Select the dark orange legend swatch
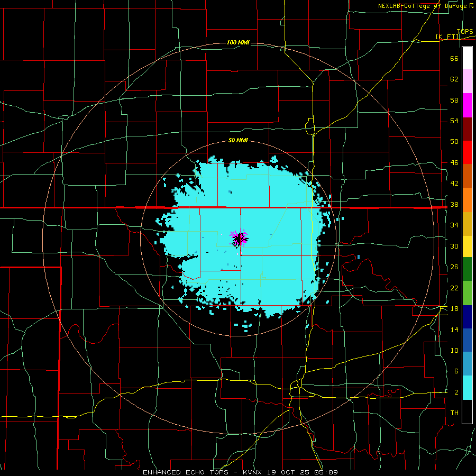Image resolution: width=476 pixels, height=476 pixels. (x=467, y=176)
